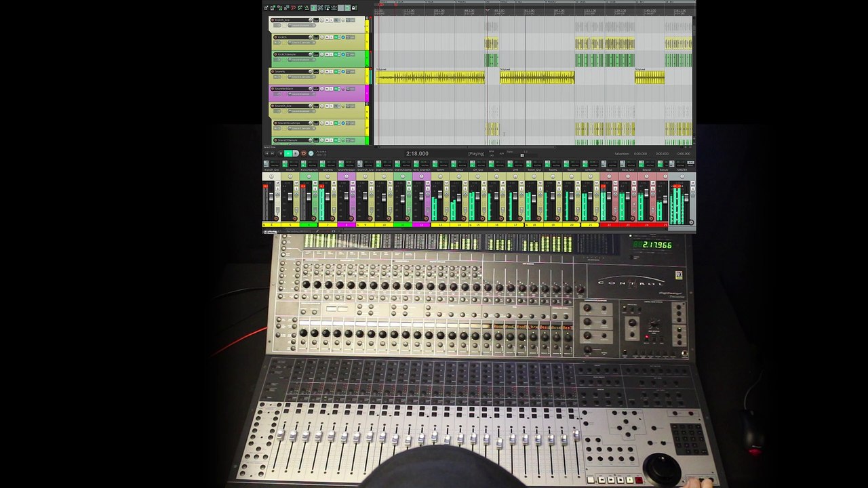Toggle the item grouping toolbar icon
Screen dimensions: 868x488
(x=320, y=7)
